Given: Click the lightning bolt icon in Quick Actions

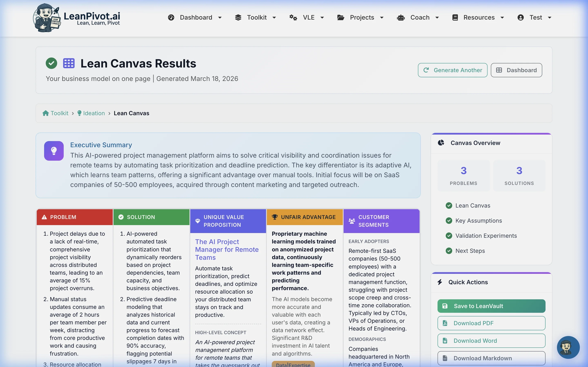Looking at the screenshot, I should (440, 282).
